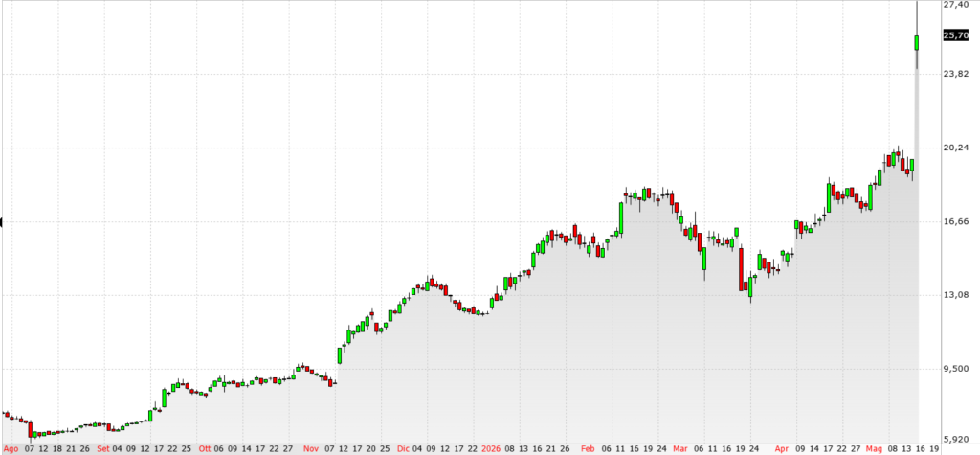The height and width of the screenshot is (455, 980).
Task: Select the 2026 year label on time axis
Action: click(x=490, y=448)
